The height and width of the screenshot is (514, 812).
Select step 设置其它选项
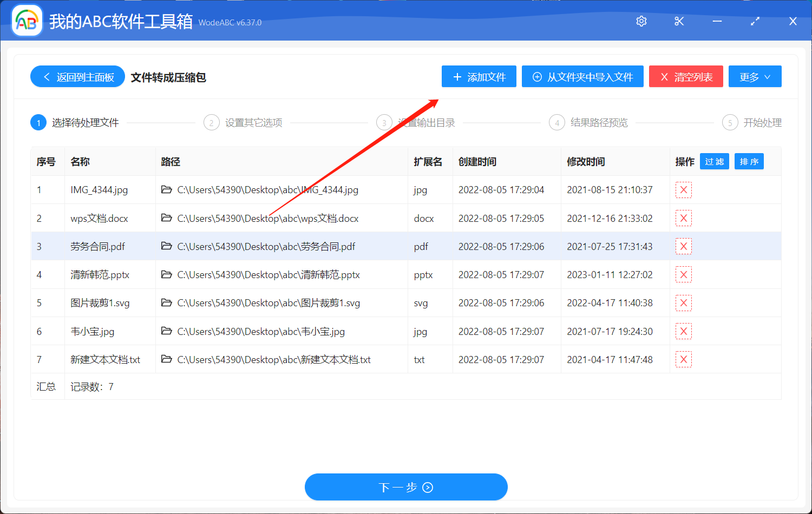[x=254, y=122]
